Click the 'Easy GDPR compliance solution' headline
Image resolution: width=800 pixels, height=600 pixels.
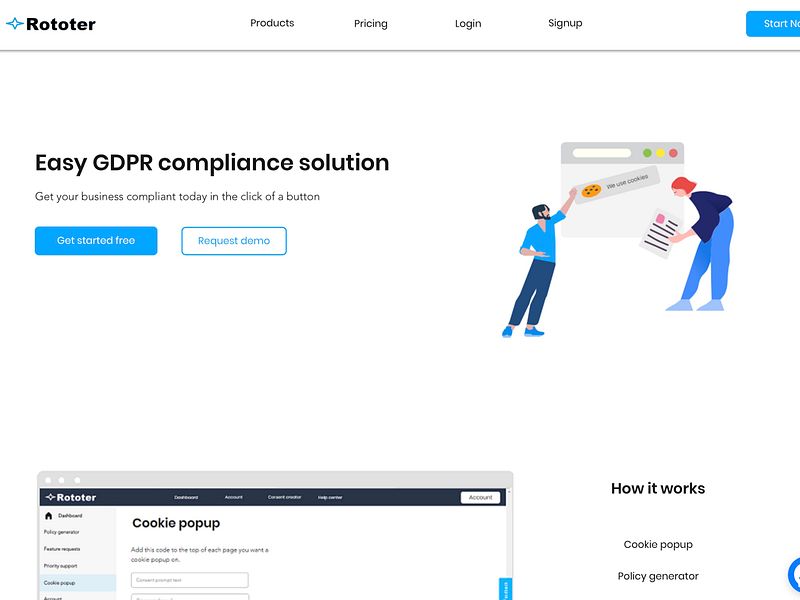point(212,163)
